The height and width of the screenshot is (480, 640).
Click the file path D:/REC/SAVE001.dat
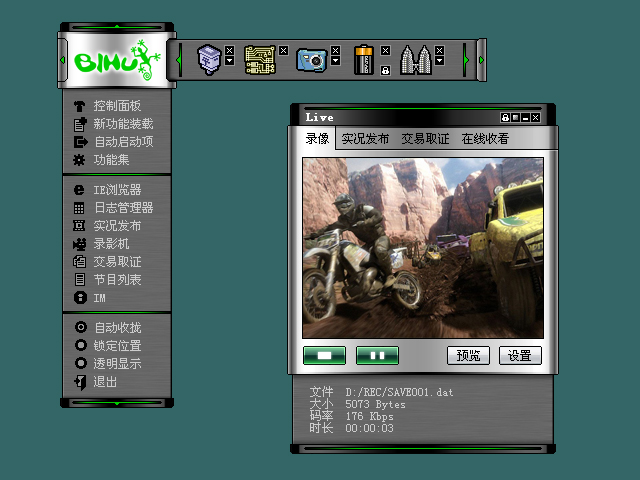coord(399,393)
